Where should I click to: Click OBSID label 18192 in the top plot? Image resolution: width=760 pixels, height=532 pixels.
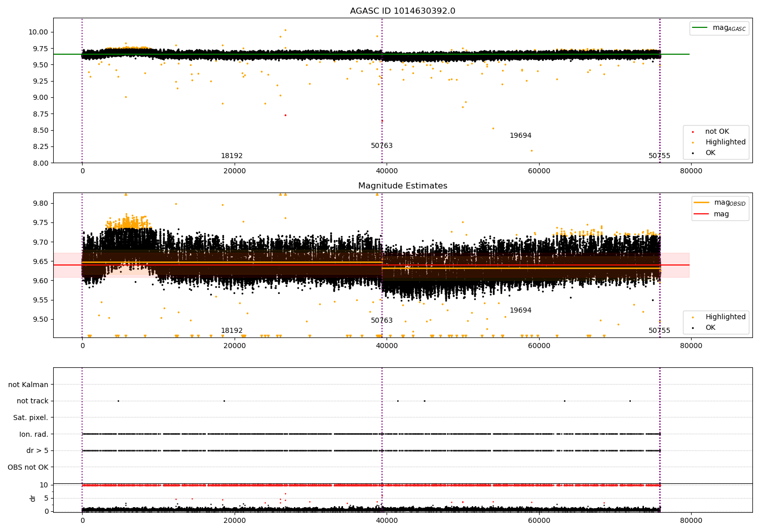pyautogui.click(x=232, y=156)
